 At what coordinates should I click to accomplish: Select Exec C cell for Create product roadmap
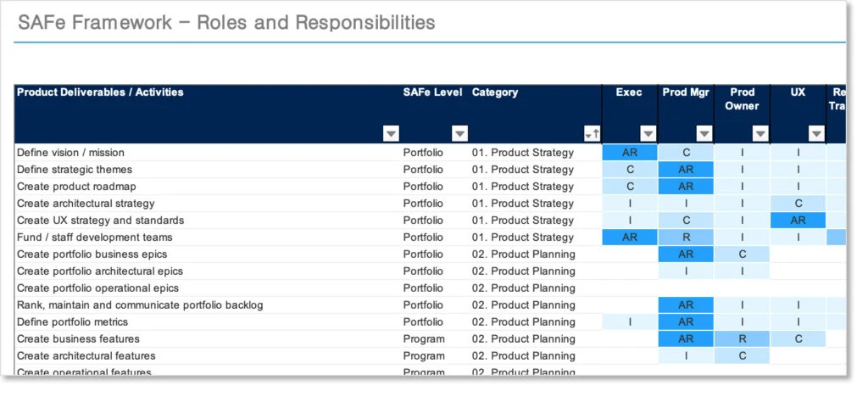pos(630,187)
